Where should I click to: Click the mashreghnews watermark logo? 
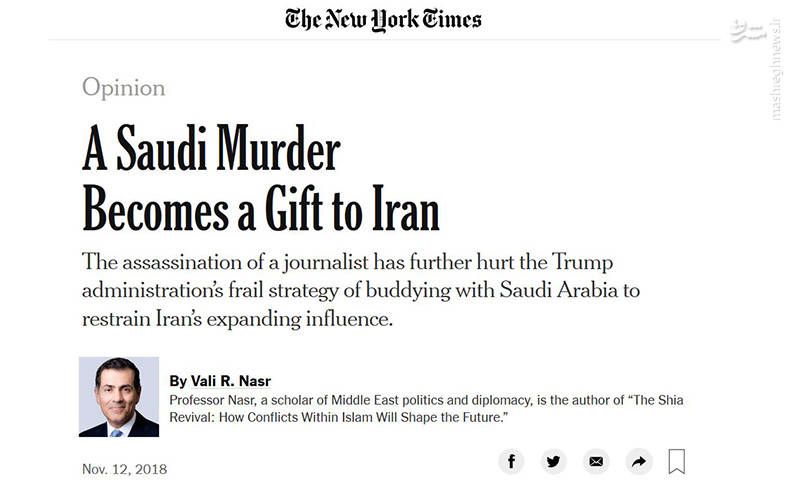tap(747, 32)
